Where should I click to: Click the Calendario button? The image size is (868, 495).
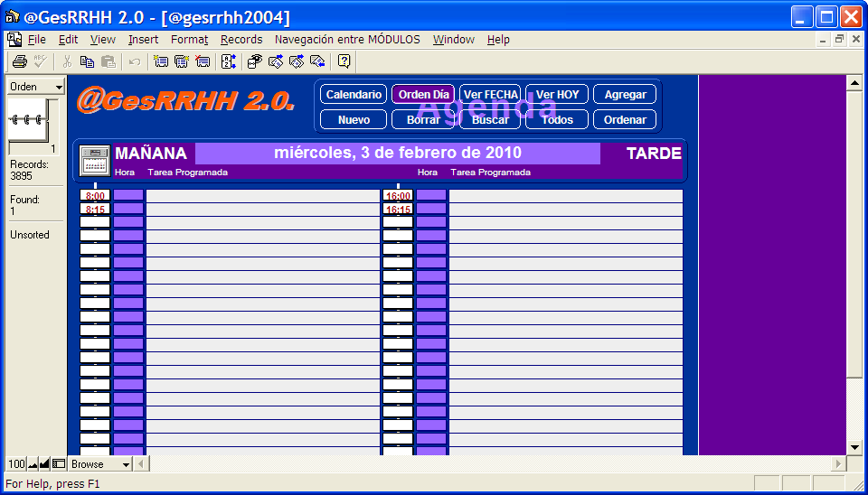tap(354, 95)
